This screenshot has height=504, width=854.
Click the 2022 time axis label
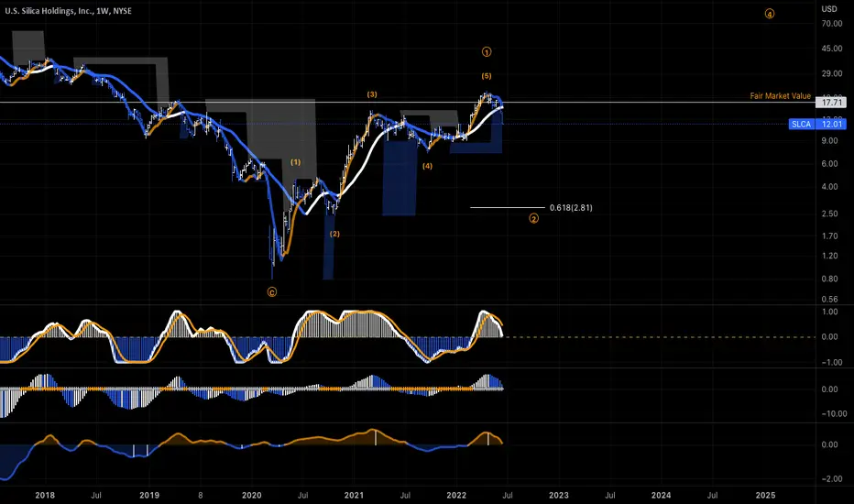coord(456,495)
